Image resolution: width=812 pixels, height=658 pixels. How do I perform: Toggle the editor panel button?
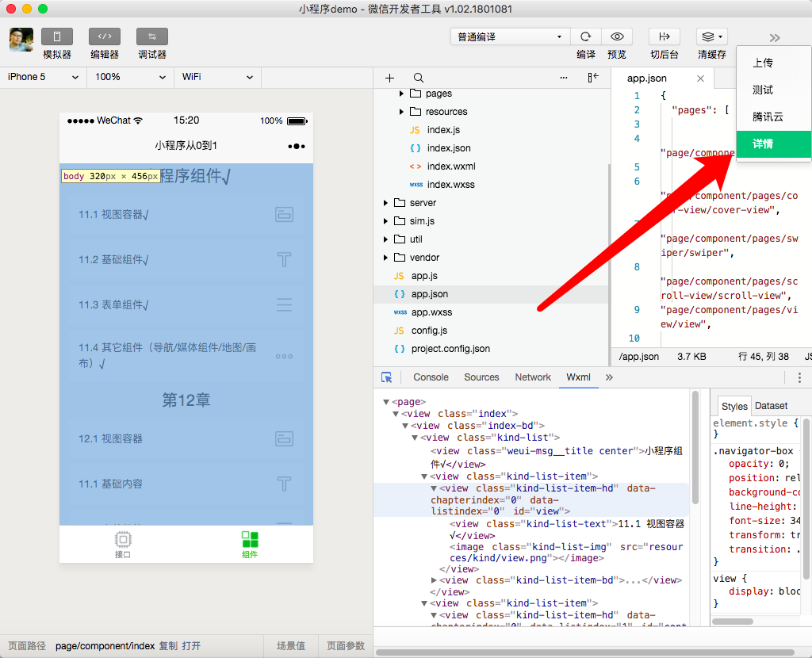105,36
